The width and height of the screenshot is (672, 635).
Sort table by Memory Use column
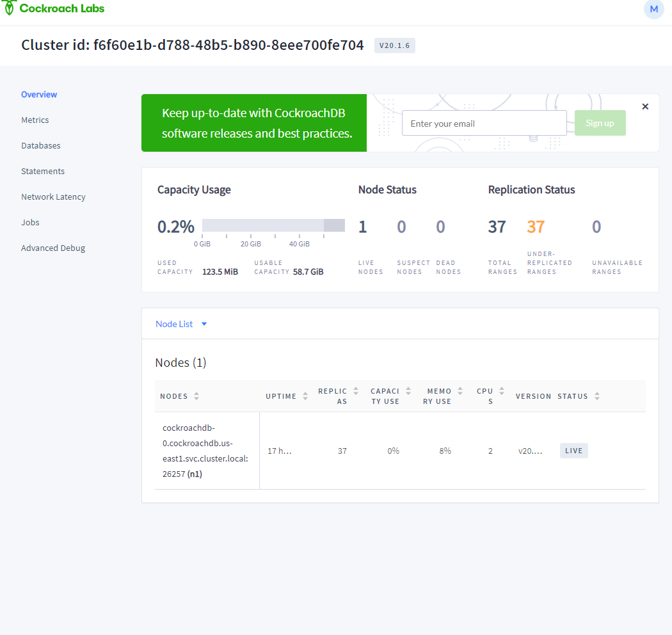click(x=443, y=396)
